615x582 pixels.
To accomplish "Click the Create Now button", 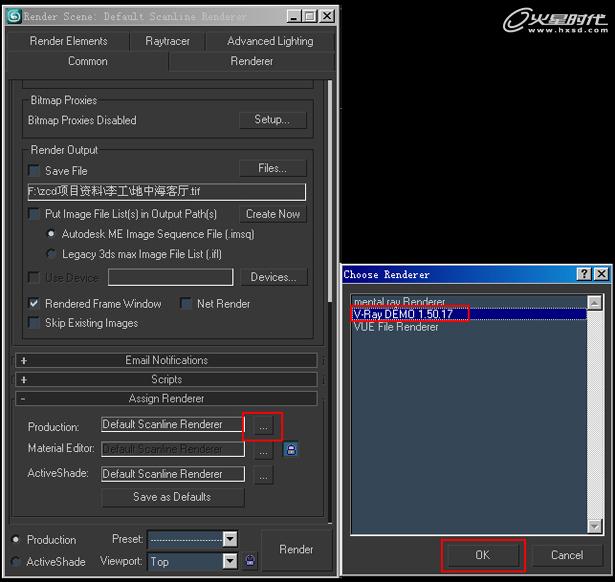I will pyautogui.click(x=273, y=214).
